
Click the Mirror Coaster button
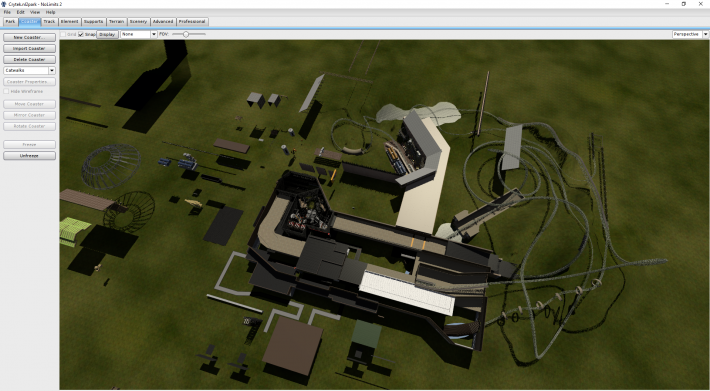pyautogui.click(x=29, y=115)
